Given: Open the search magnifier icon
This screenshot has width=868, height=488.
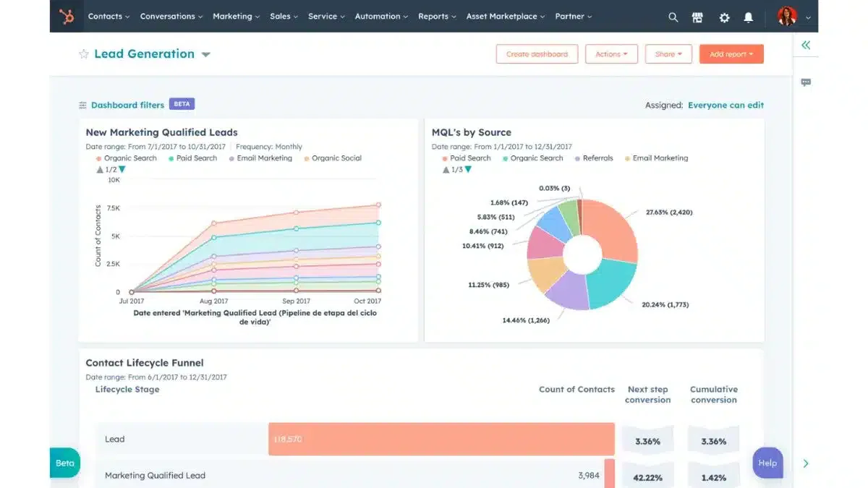Looking at the screenshot, I should click(x=673, y=17).
